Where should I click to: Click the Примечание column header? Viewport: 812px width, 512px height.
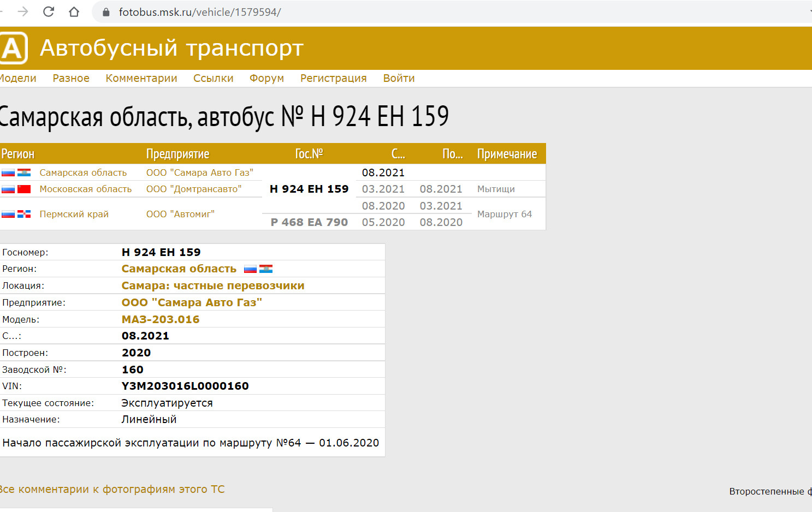(507, 154)
